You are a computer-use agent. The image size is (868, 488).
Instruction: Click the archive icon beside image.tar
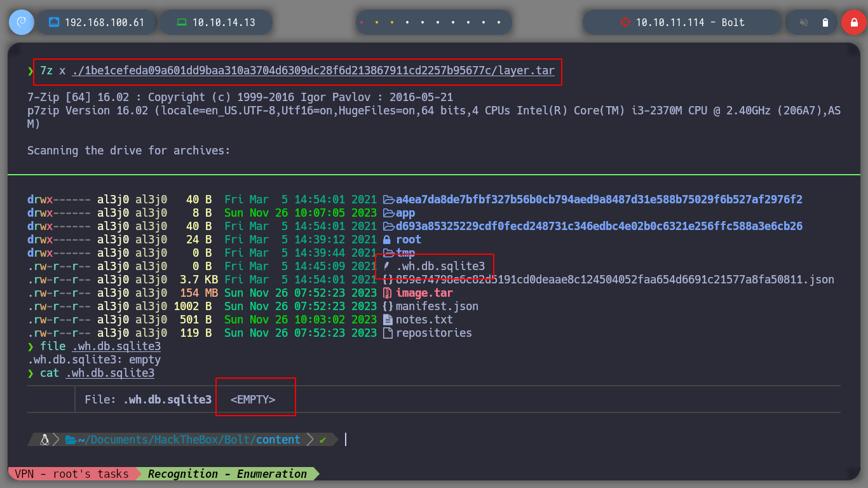point(387,293)
